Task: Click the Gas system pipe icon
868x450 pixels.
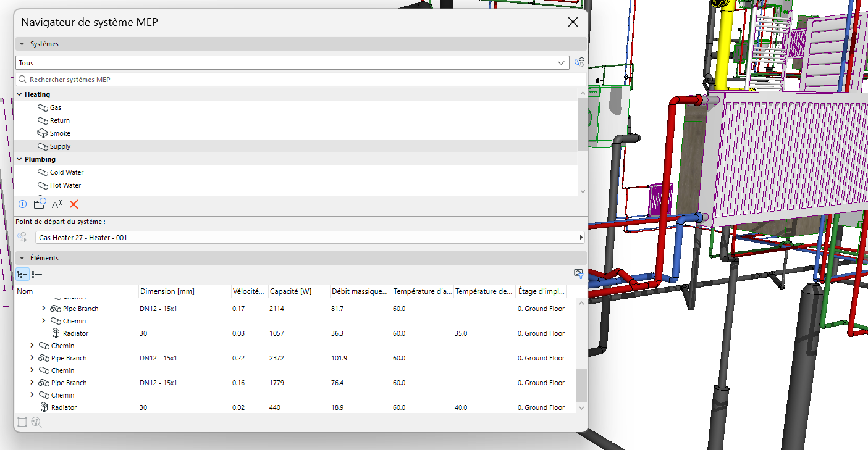Action: point(43,107)
